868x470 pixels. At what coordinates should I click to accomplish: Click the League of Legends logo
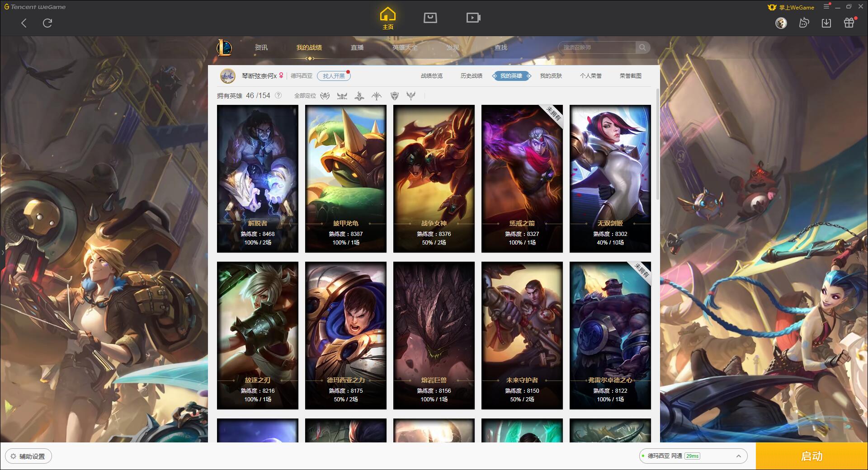(224, 47)
